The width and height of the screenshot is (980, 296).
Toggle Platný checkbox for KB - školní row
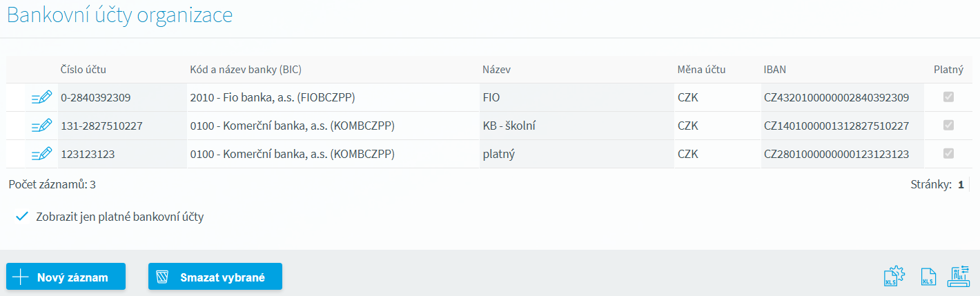[x=948, y=125]
